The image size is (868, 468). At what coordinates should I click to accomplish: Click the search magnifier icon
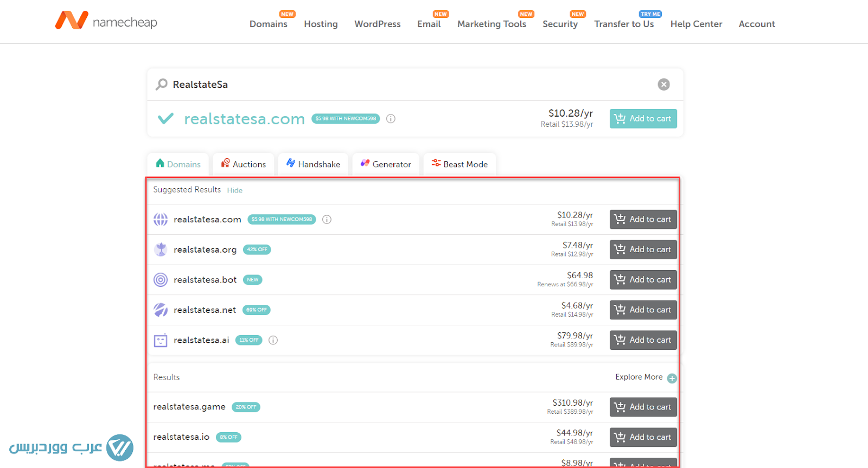pyautogui.click(x=162, y=85)
